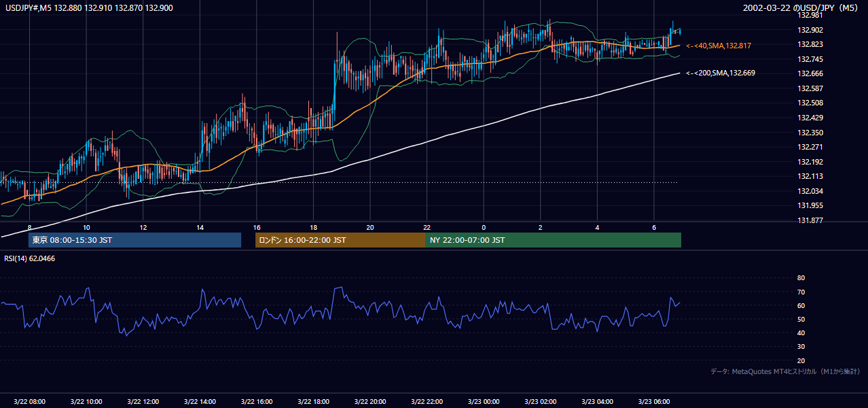The image size is (868, 408).
Task: Click price level 131.877 on the axis
Action: (810, 220)
